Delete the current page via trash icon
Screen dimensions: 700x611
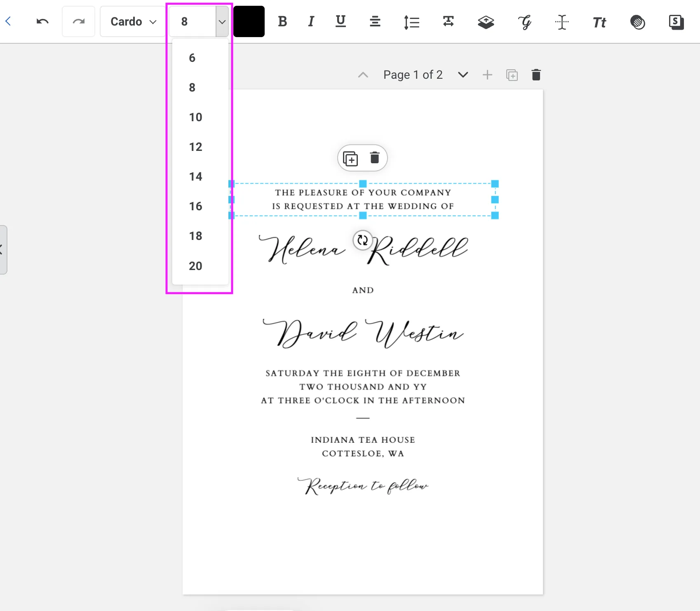[x=536, y=75]
